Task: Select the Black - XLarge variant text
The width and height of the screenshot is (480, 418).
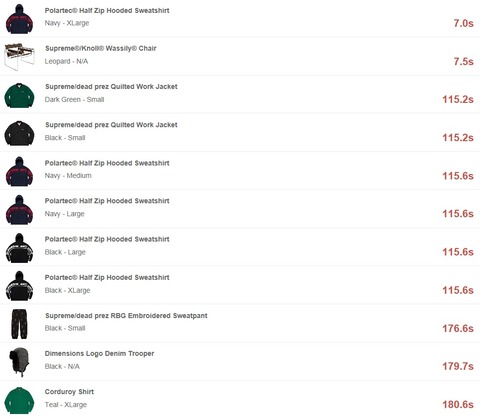Action: coord(67,290)
